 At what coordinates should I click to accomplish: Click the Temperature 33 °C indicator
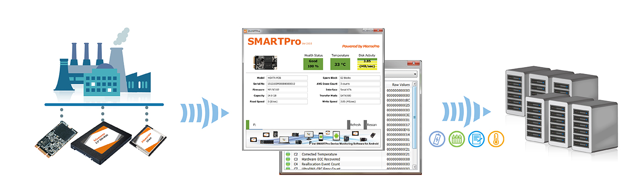tap(340, 64)
